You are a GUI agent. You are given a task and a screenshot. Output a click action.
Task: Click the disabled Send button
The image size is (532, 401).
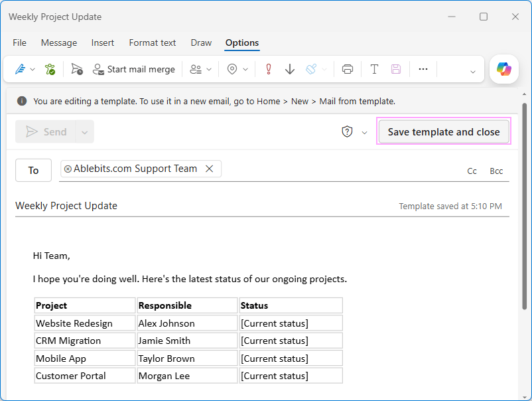click(x=46, y=131)
